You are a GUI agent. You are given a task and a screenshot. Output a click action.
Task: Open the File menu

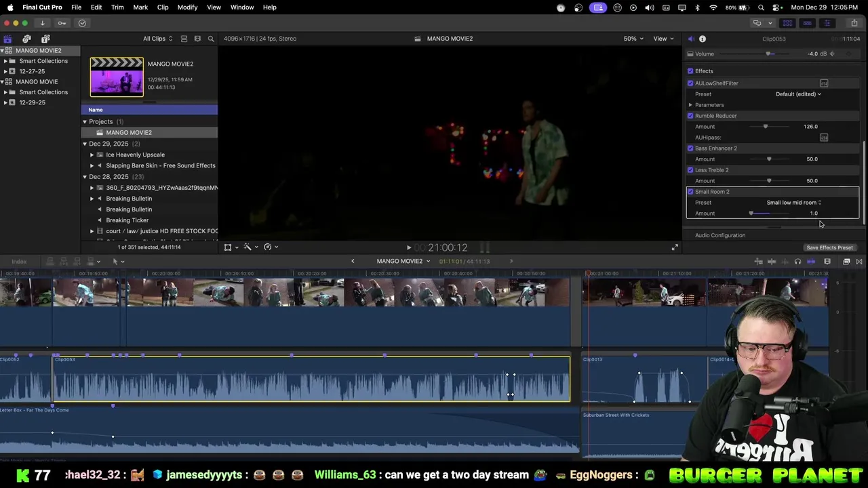click(x=77, y=7)
